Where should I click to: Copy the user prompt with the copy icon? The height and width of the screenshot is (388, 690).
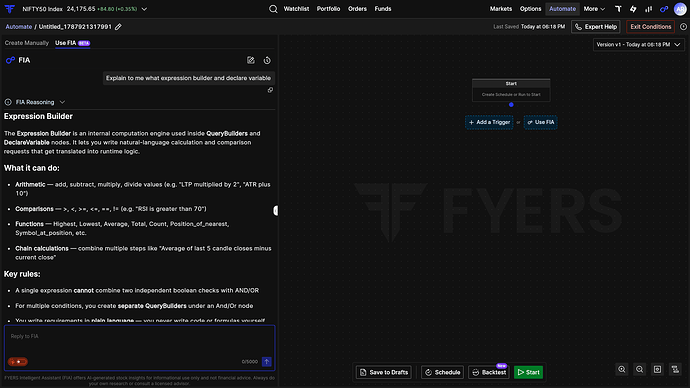(270, 90)
